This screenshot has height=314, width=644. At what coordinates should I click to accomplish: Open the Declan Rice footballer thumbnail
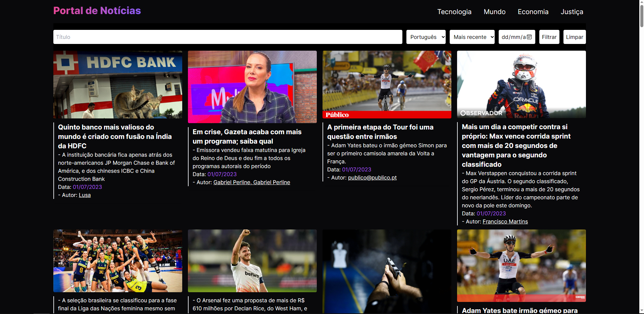point(252,261)
